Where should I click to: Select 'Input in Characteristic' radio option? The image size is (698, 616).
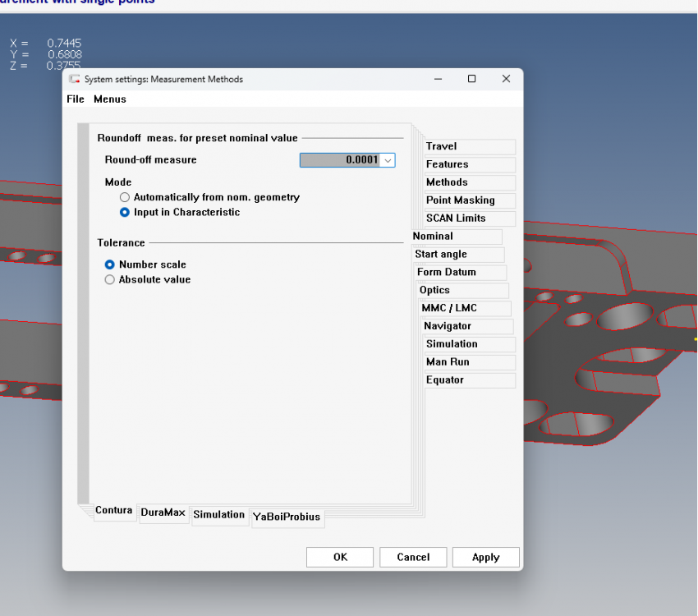point(125,212)
